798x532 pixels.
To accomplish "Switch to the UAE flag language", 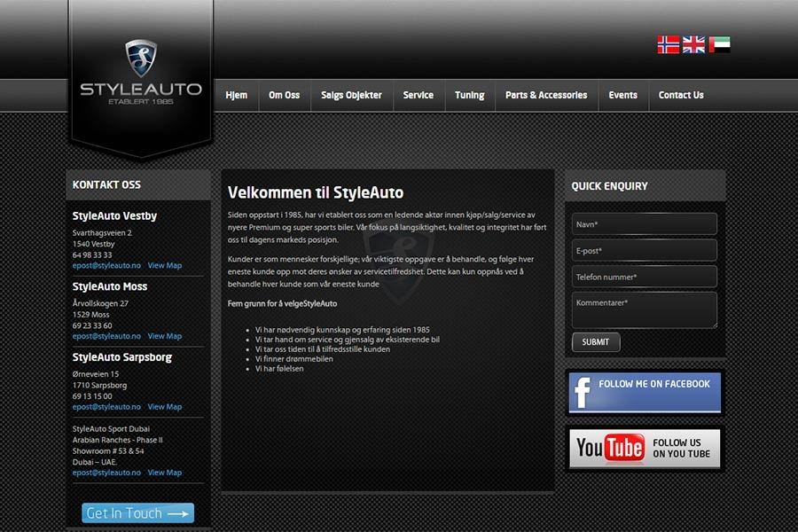I will [719, 45].
